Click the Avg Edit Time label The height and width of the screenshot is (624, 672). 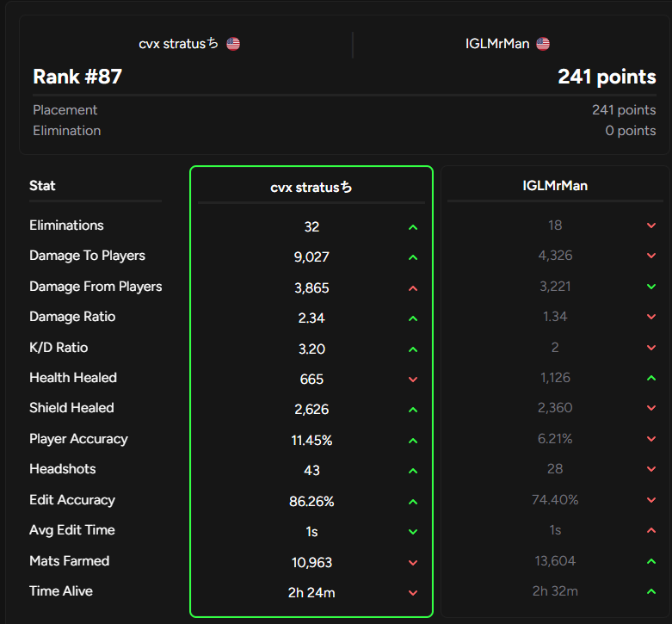[72, 530]
